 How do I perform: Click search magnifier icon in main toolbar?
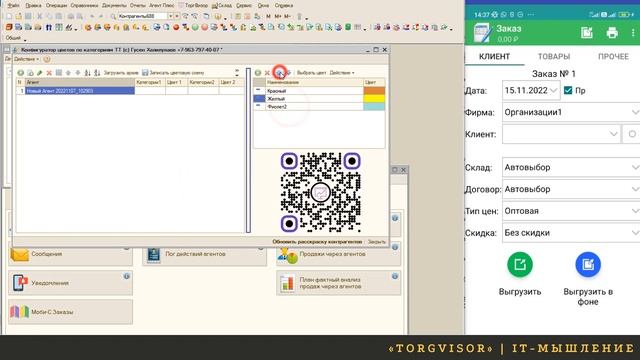(x=113, y=16)
